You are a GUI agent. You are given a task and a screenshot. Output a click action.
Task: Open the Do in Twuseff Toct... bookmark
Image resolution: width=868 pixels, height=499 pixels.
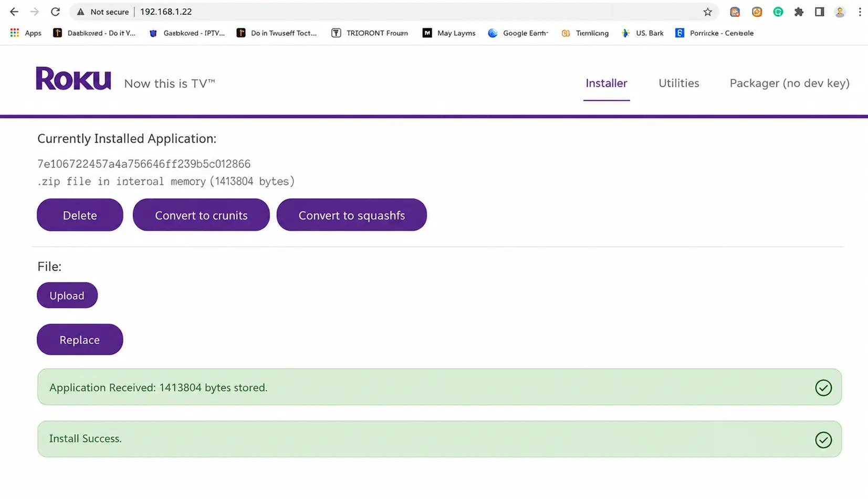tap(277, 33)
